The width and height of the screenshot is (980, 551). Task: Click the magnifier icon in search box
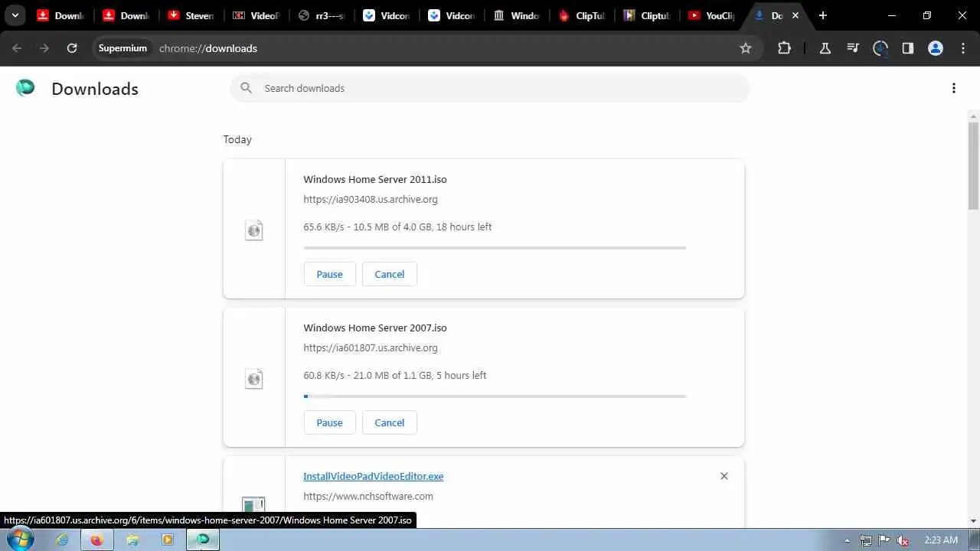click(247, 88)
